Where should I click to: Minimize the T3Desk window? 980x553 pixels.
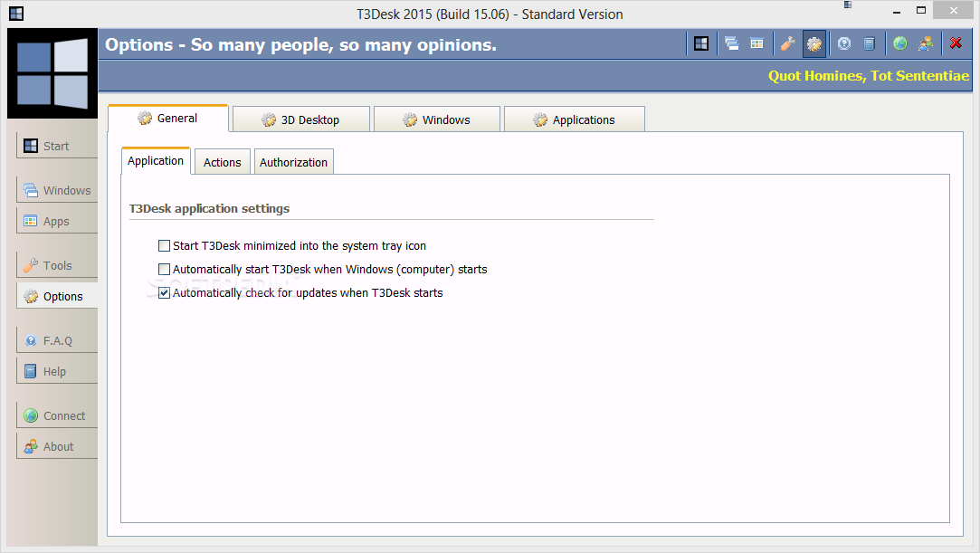[x=897, y=11]
